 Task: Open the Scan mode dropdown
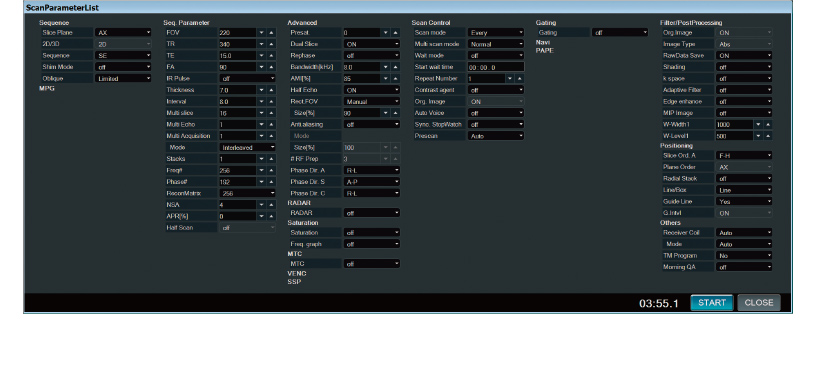tap(495, 32)
